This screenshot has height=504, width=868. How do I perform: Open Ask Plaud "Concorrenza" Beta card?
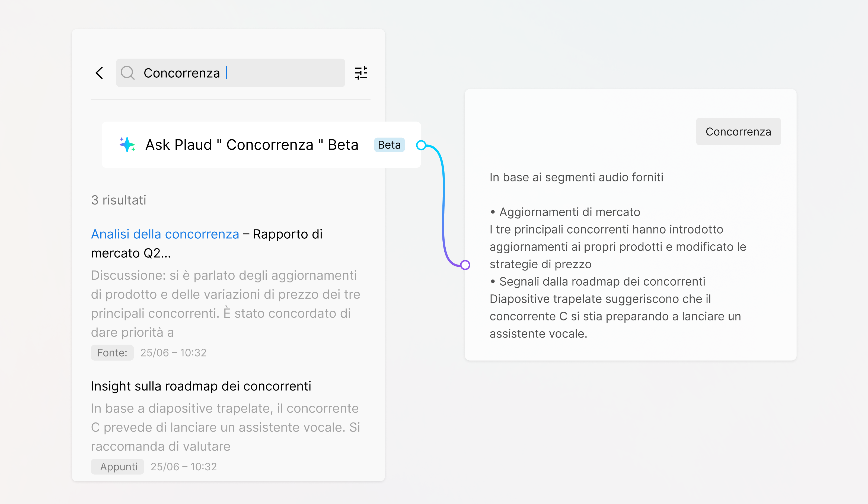[251, 145]
